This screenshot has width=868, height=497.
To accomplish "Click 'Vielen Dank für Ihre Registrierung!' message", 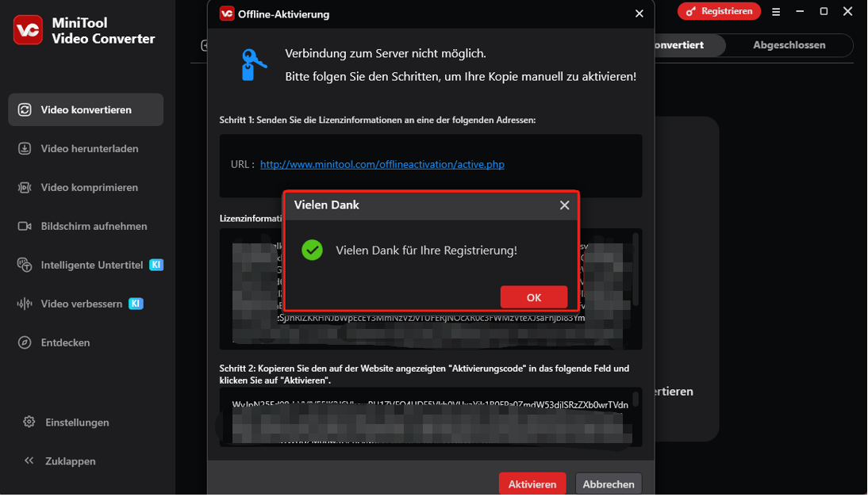I will point(426,250).
